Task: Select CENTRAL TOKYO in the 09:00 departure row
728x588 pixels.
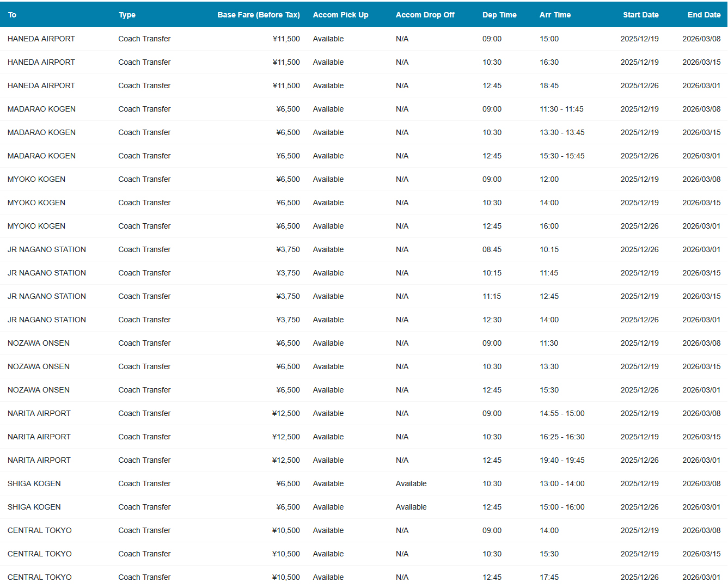Action: click(40, 530)
